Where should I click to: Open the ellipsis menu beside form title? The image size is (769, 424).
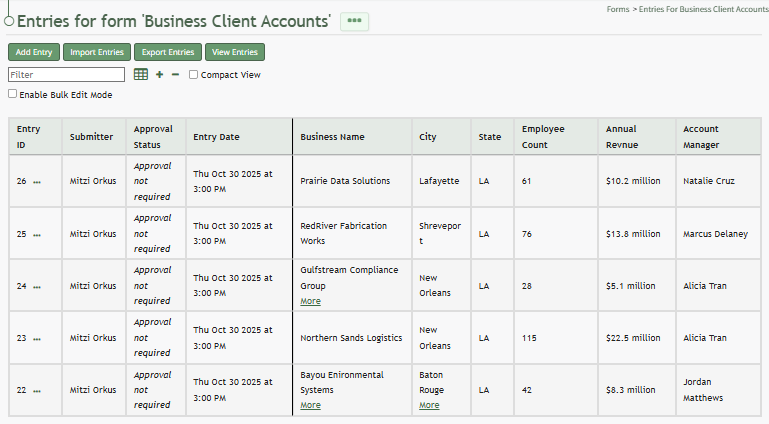tap(354, 21)
